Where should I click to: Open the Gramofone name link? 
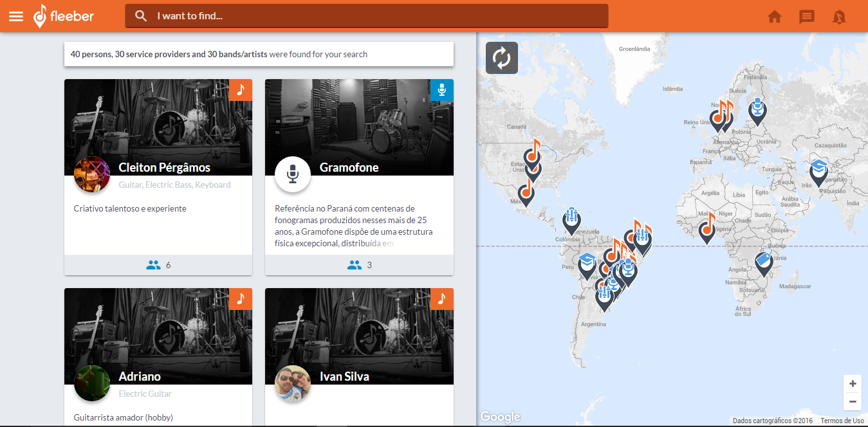tap(349, 167)
